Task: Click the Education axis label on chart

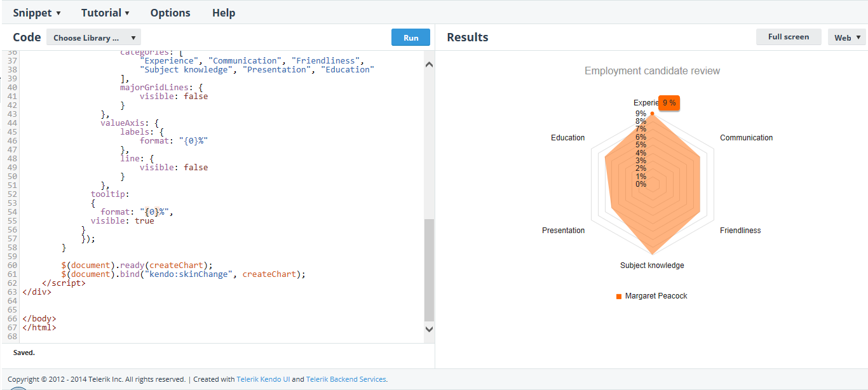Action: 568,138
